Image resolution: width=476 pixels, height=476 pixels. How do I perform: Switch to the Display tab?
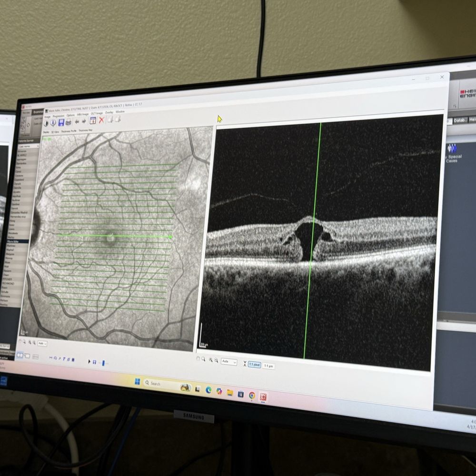[46, 132]
